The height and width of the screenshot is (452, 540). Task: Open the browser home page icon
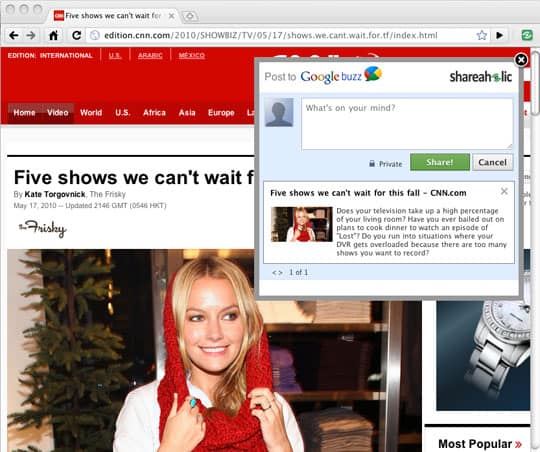tap(53, 35)
